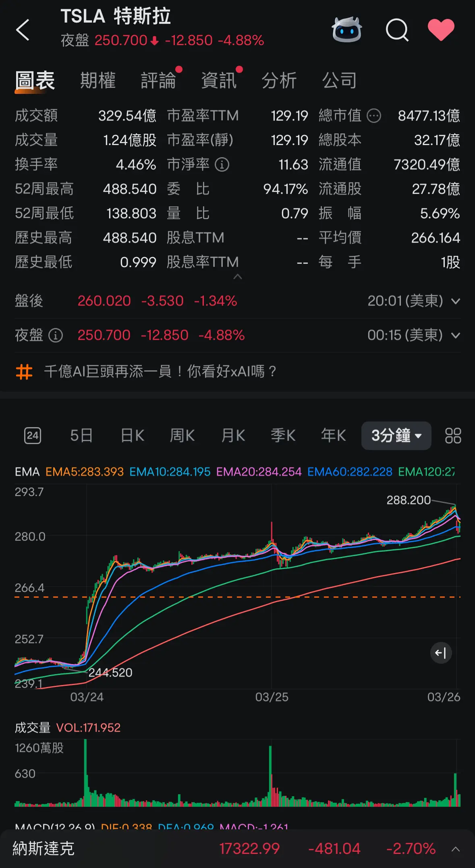This screenshot has height=868, width=475.
Task: Select the 月K chart period
Action: (x=233, y=436)
